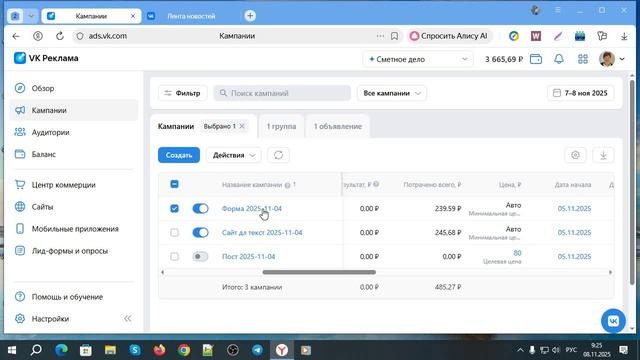The width and height of the screenshot is (640, 360).
Task: Open the 7–8 ноя 2025 date picker
Action: [x=580, y=93]
